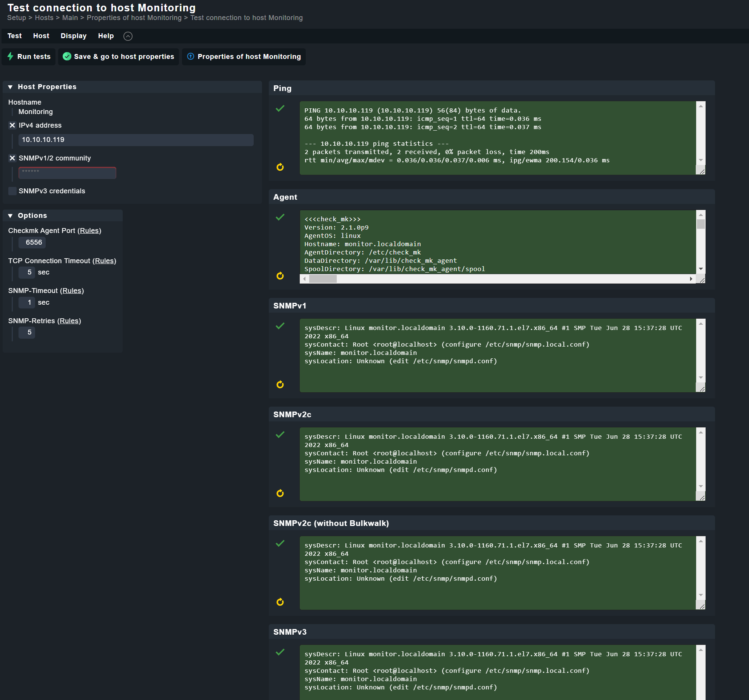
Task: Collapse the Host Properties section
Action: 11,87
